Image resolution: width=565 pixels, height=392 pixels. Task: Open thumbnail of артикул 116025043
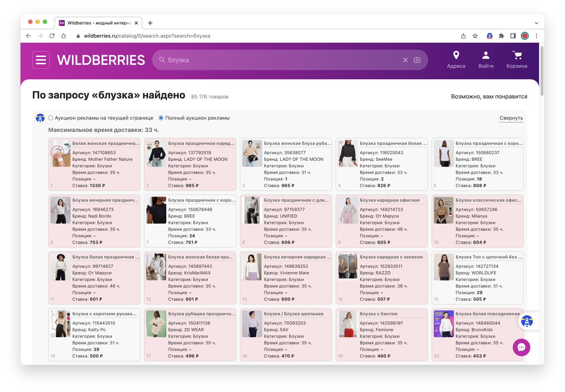point(348,153)
